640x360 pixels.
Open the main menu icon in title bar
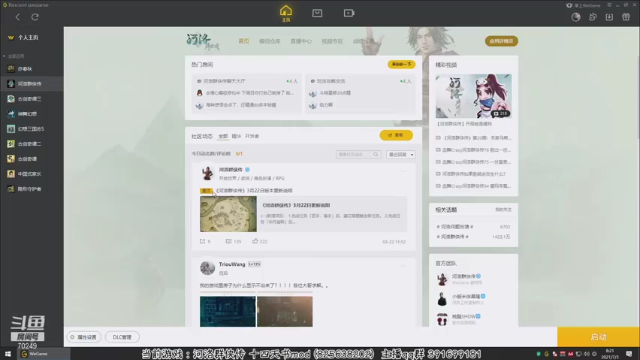[609, 5]
